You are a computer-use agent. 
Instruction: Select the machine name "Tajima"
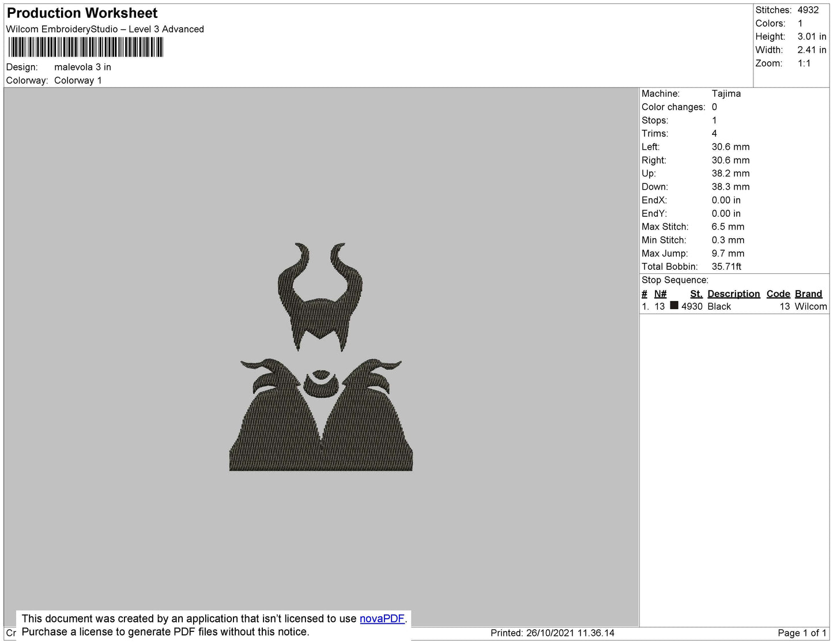click(726, 93)
